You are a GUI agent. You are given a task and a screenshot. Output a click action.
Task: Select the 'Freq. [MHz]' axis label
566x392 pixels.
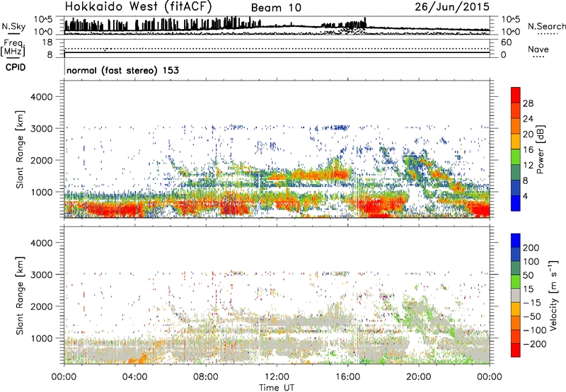tap(13, 48)
